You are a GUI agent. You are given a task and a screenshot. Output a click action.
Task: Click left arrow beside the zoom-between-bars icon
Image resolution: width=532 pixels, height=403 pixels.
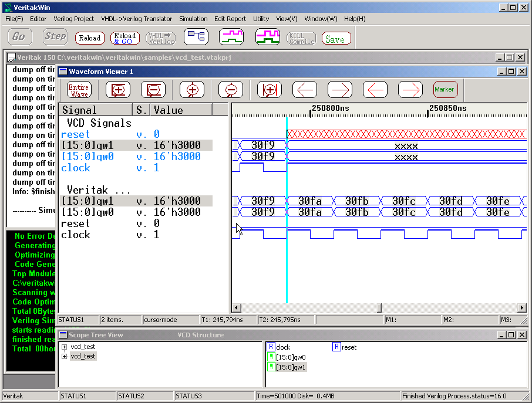[305, 90]
